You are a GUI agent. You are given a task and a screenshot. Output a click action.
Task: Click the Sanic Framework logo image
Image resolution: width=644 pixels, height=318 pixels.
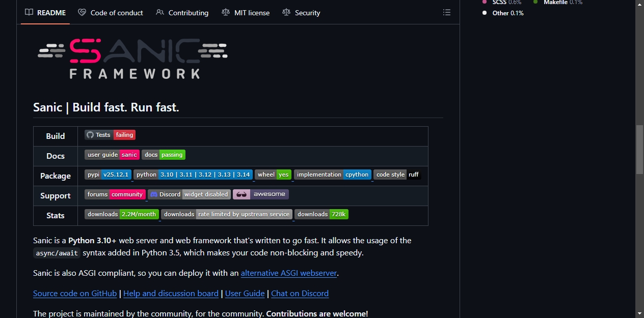[132, 58]
